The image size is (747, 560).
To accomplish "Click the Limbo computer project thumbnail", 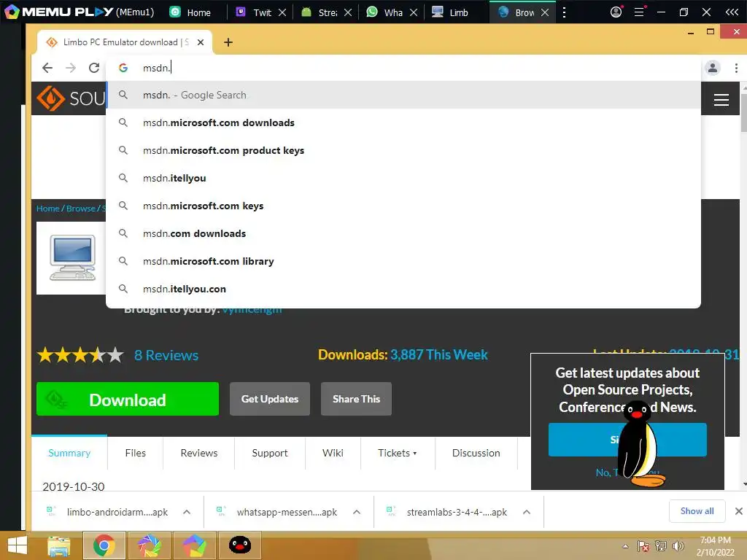I will [72, 257].
